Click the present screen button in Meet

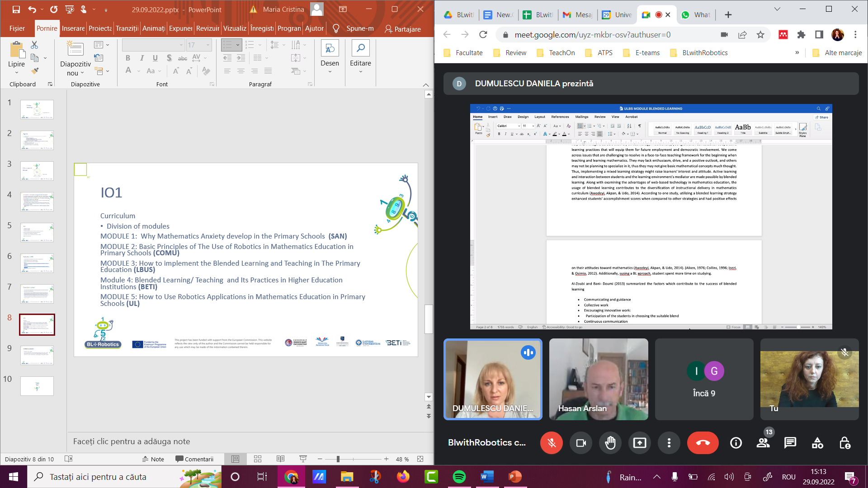tap(640, 443)
